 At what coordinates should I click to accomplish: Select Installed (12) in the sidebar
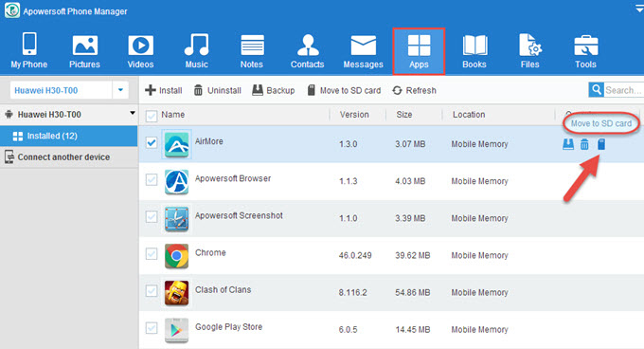pos(68,136)
